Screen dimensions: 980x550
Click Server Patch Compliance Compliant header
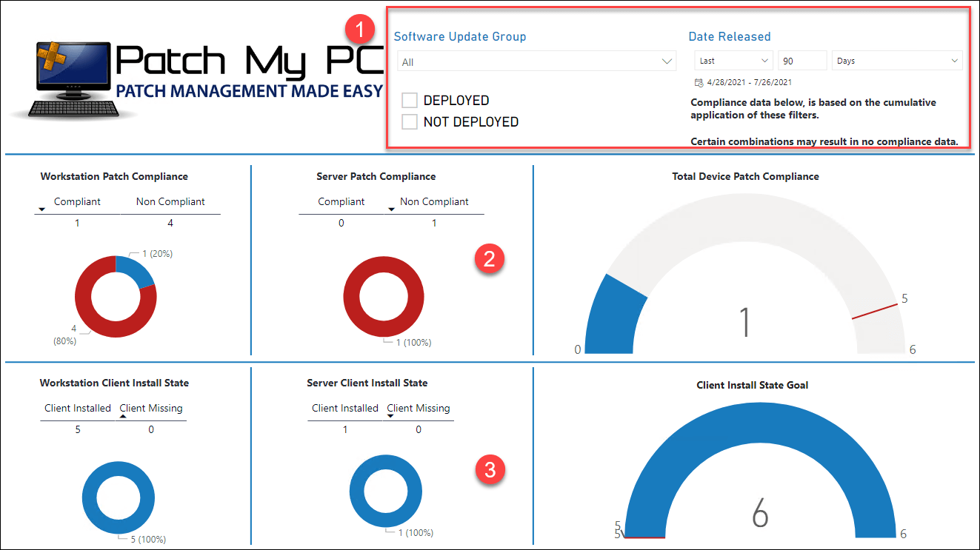click(x=341, y=201)
